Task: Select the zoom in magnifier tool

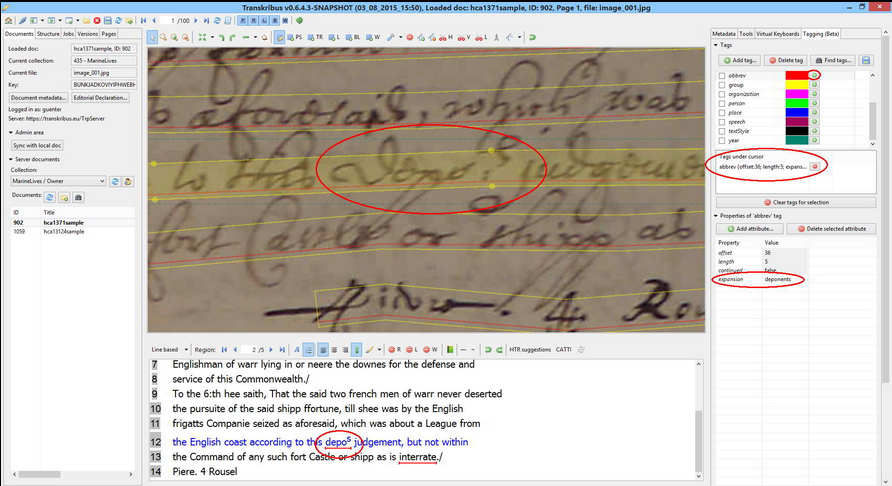Action: pos(176,37)
